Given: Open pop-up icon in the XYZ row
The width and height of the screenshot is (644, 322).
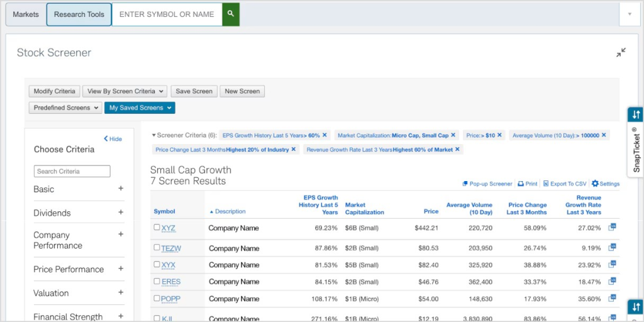Looking at the screenshot, I should (x=612, y=226).
